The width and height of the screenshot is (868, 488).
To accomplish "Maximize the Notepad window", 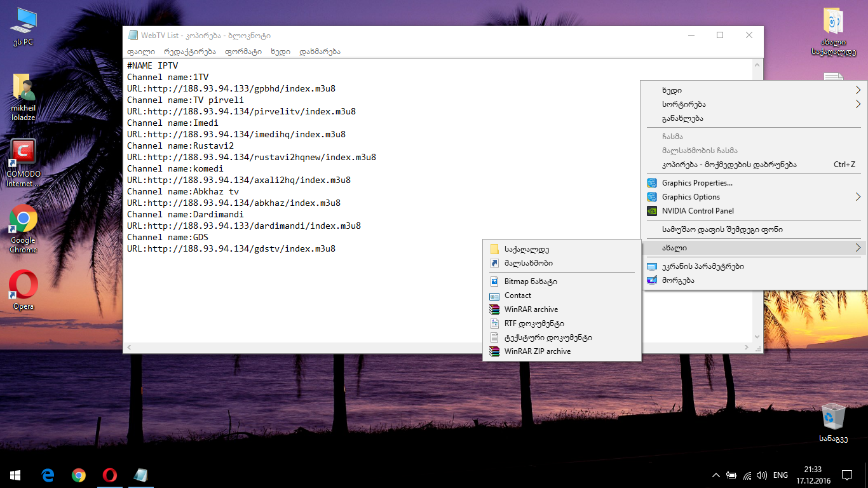I will 720,36.
